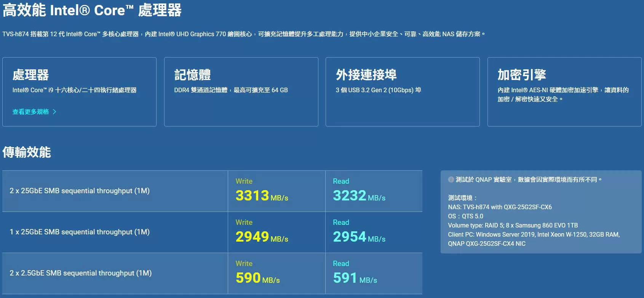Click the 測試環境： label in the note box

click(x=462, y=198)
